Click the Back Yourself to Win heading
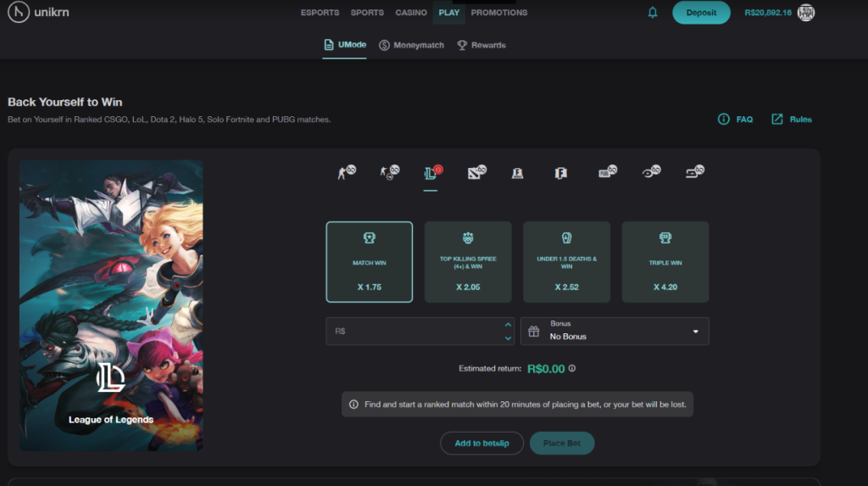The width and height of the screenshot is (868, 486). coord(64,102)
